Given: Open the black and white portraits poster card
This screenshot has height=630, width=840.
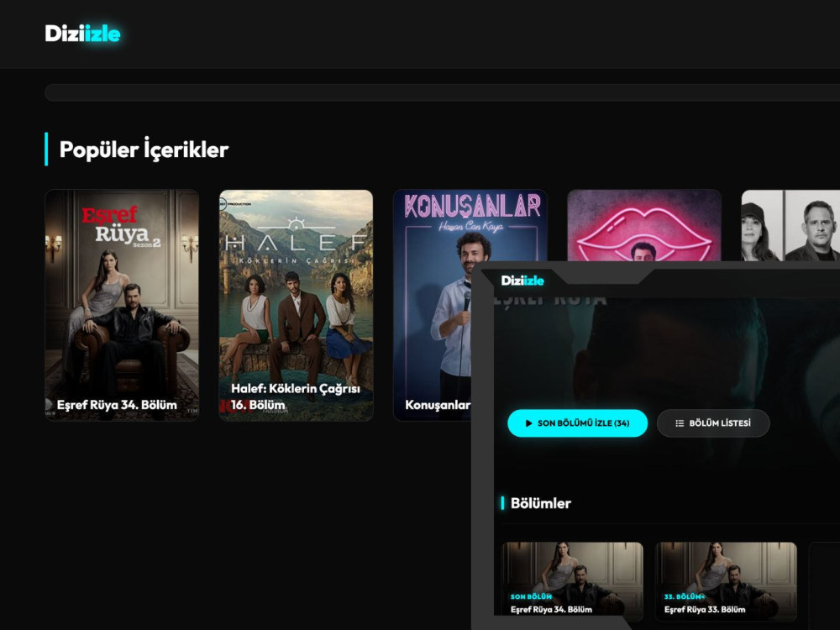Looking at the screenshot, I should (790, 225).
